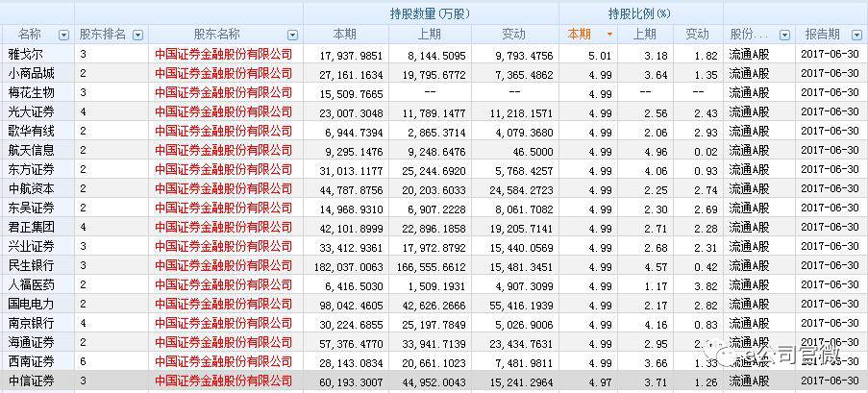868x393 pixels.
Task: Select the 中航资本 stock name
Action: (x=32, y=188)
